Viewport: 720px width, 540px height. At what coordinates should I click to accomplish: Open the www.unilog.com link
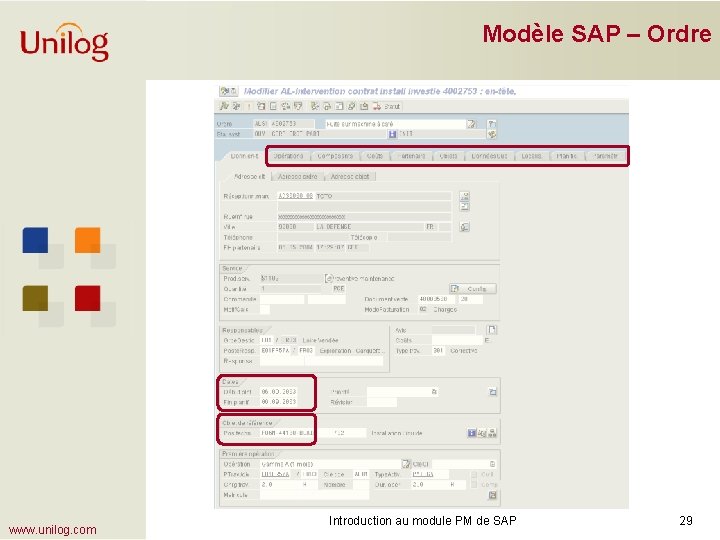click(x=52, y=530)
